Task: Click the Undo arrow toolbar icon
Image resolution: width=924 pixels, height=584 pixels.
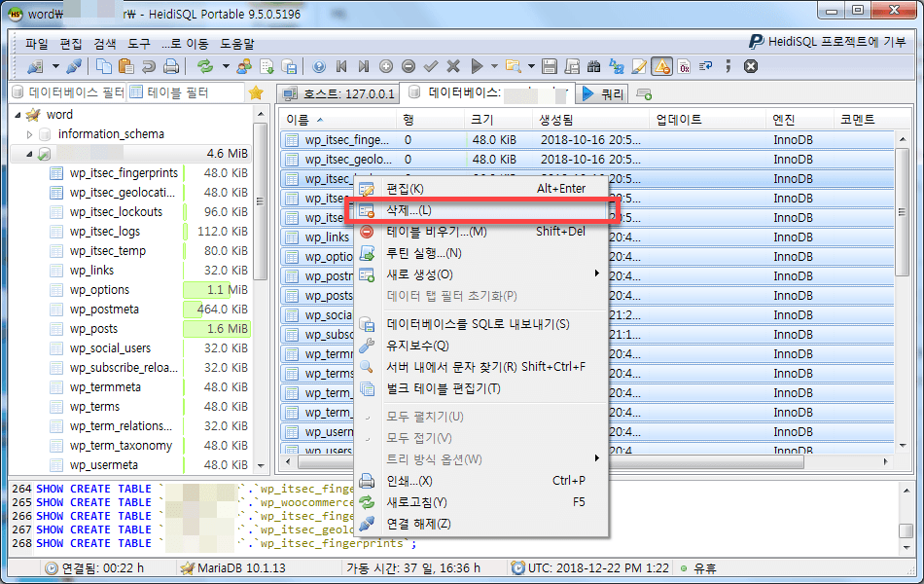Action: pyautogui.click(x=149, y=66)
